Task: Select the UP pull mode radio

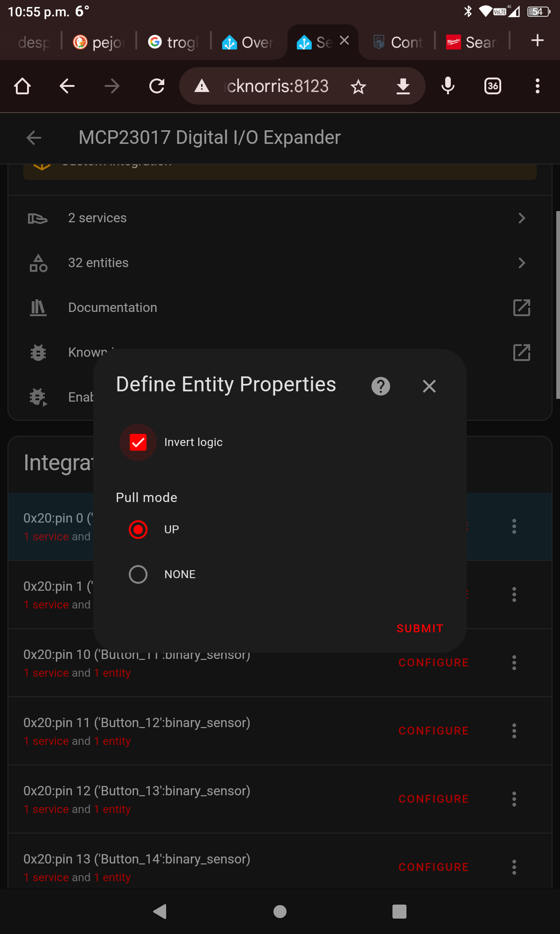Action: tap(138, 530)
